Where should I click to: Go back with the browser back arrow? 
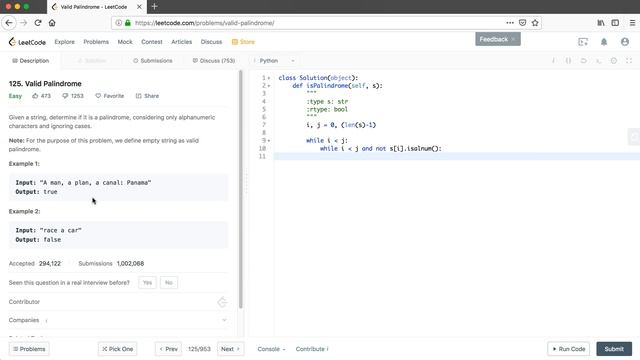[x=9, y=23]
